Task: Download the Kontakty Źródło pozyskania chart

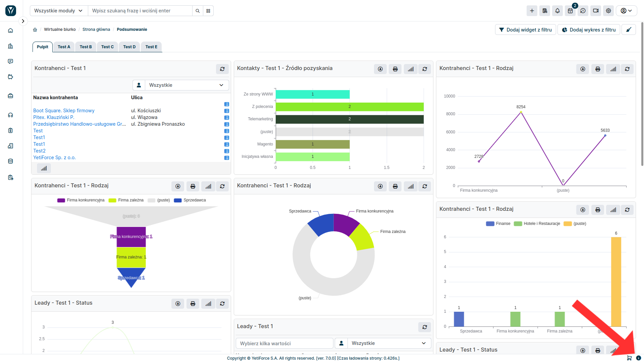Action: (x=380, y=69)
